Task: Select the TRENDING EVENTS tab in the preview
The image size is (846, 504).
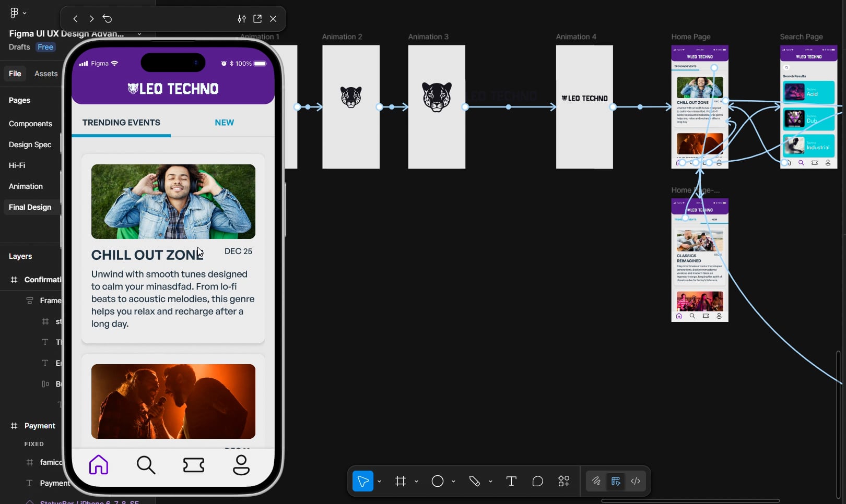Action: pyautogui.click(x=121, y=123)
